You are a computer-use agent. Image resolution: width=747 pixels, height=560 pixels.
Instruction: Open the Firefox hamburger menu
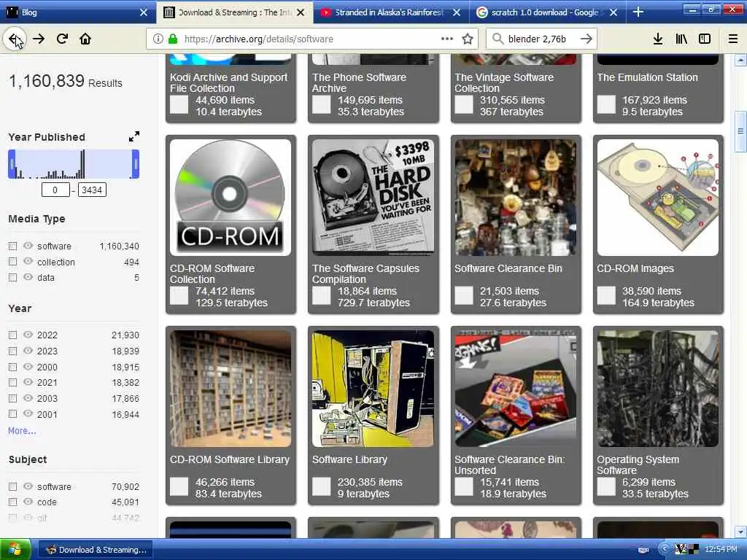coord(732,39)
